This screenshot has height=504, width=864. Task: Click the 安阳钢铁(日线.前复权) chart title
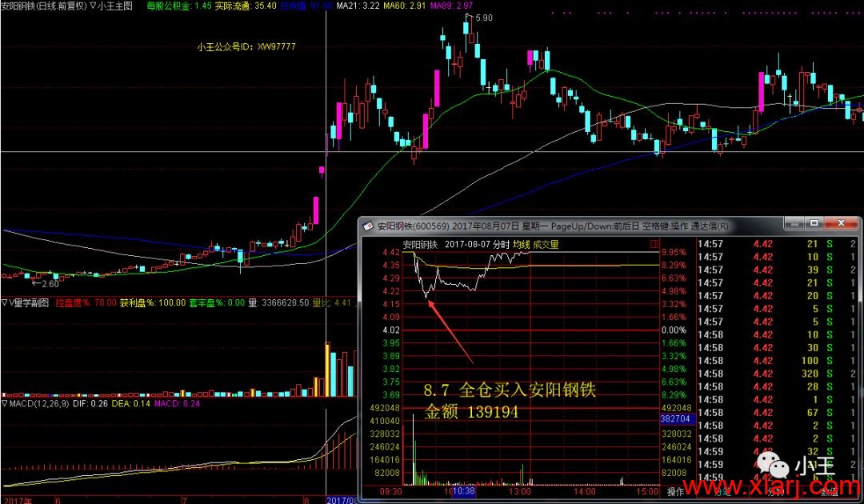[x=44, y=6]
